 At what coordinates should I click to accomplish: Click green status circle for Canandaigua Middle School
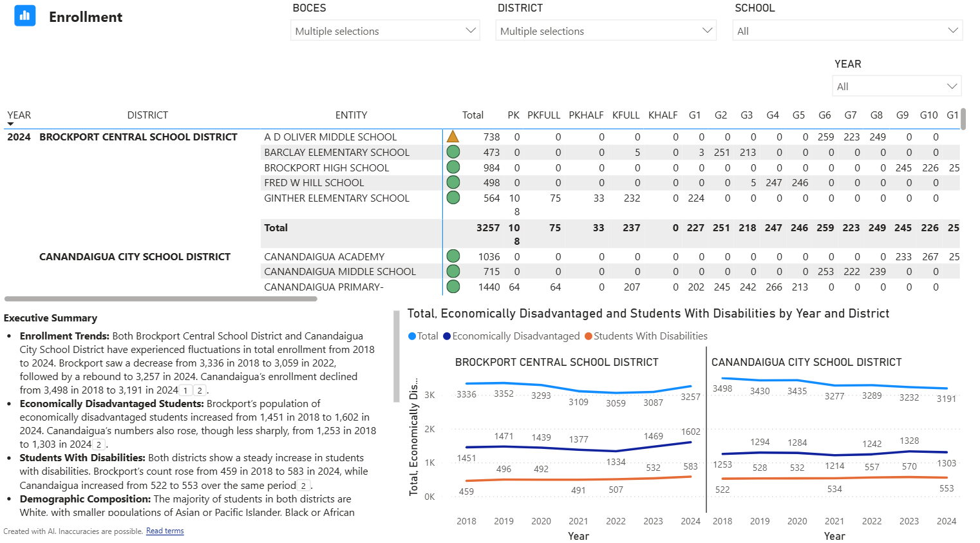pyautogui.click(x=453, y=272)
